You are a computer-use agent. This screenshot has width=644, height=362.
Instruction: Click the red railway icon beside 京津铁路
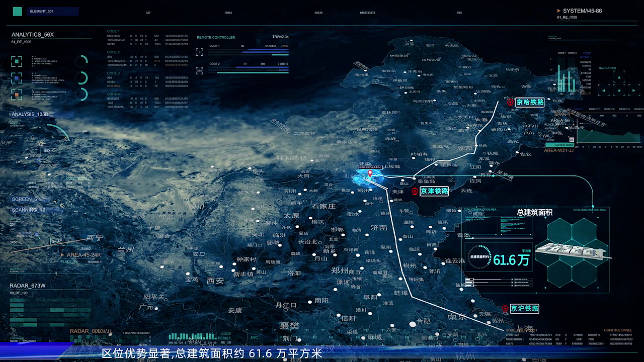point(414,191)
